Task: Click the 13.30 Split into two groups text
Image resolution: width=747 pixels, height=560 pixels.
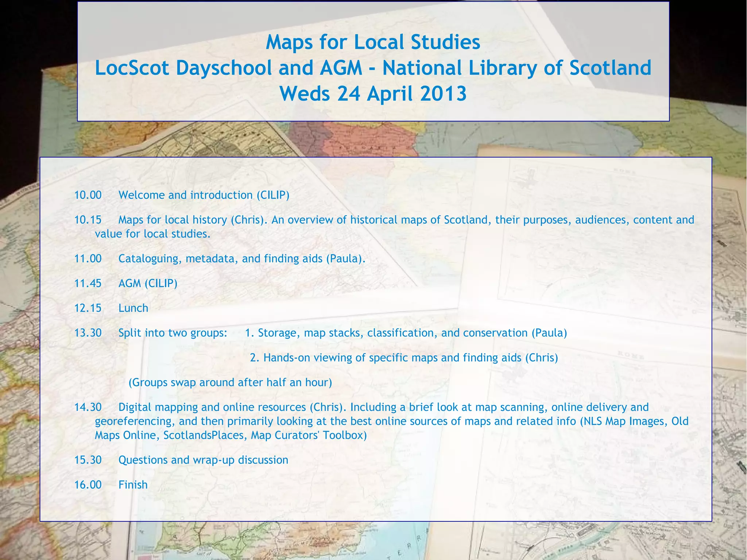Action: click(x=151, y=333)
